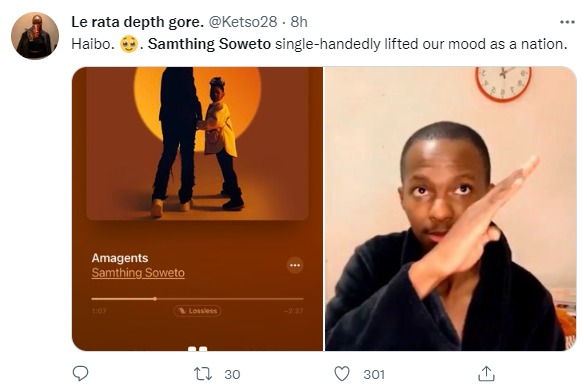Open tweet more options ellipsis
Image resolution: width=587 pixels, height=387 pixels.
click(567, 22)
